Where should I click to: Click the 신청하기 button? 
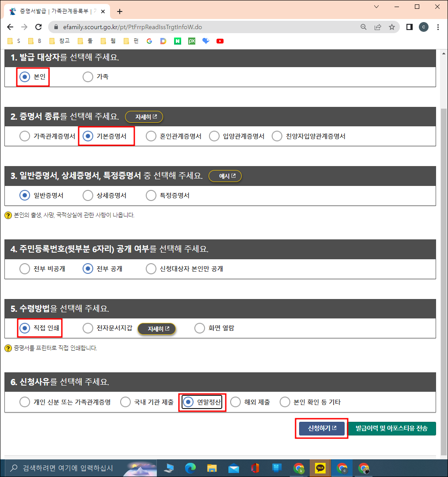(x=321, y=428)
